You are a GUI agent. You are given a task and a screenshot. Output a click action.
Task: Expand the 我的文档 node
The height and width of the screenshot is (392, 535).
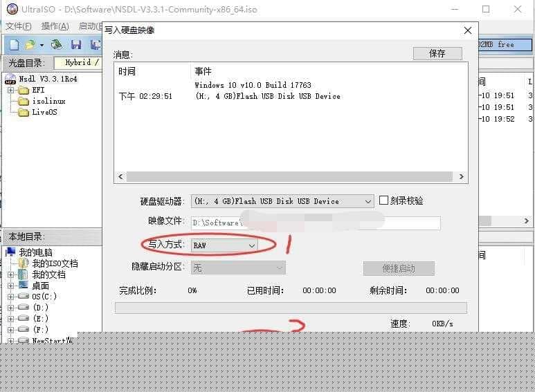[x=11, y=274]
